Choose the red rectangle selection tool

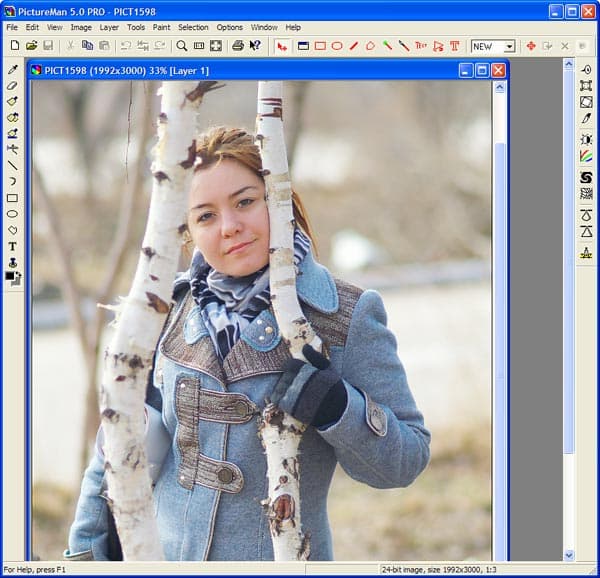[x=320, y=46]
